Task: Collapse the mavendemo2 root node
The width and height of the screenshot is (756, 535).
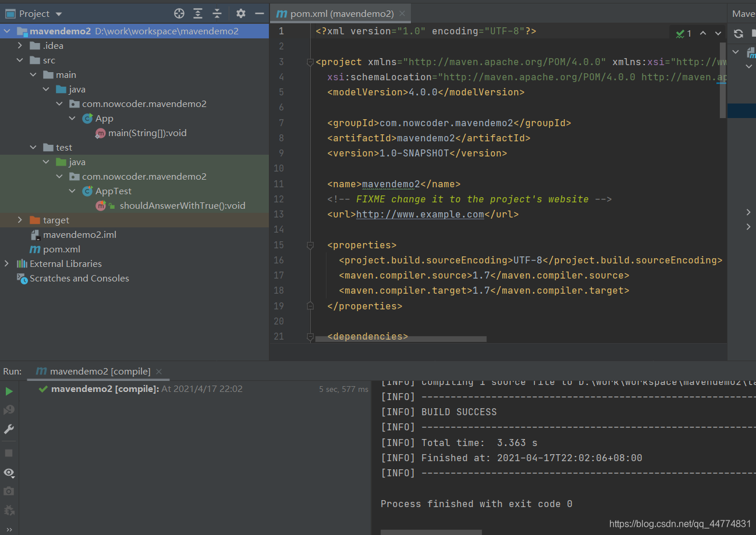Action: click(x=7, y=31)
